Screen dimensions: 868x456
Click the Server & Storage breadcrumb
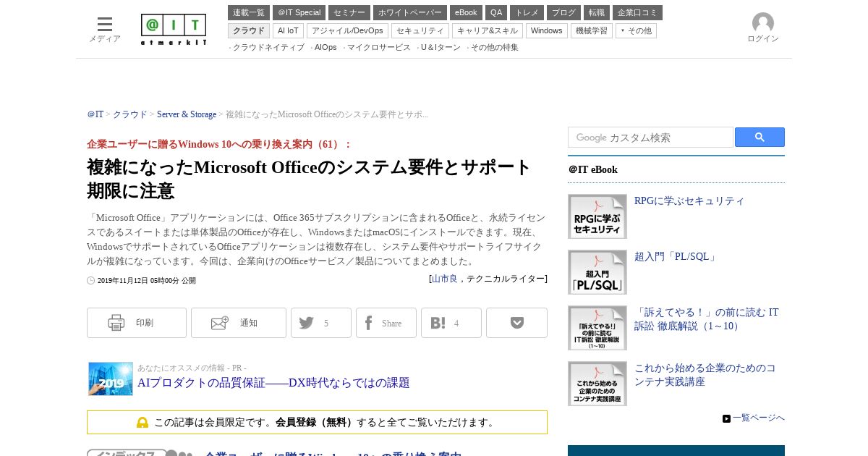187,114
